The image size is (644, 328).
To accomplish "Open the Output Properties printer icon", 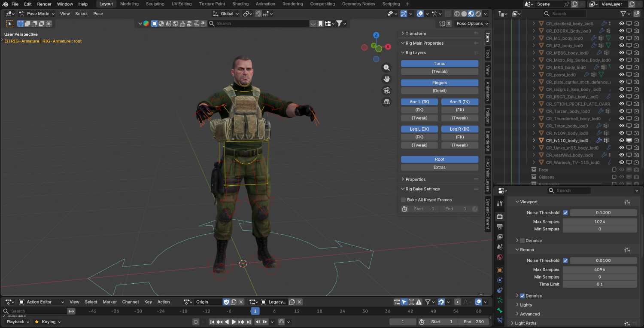I will 499,226.
